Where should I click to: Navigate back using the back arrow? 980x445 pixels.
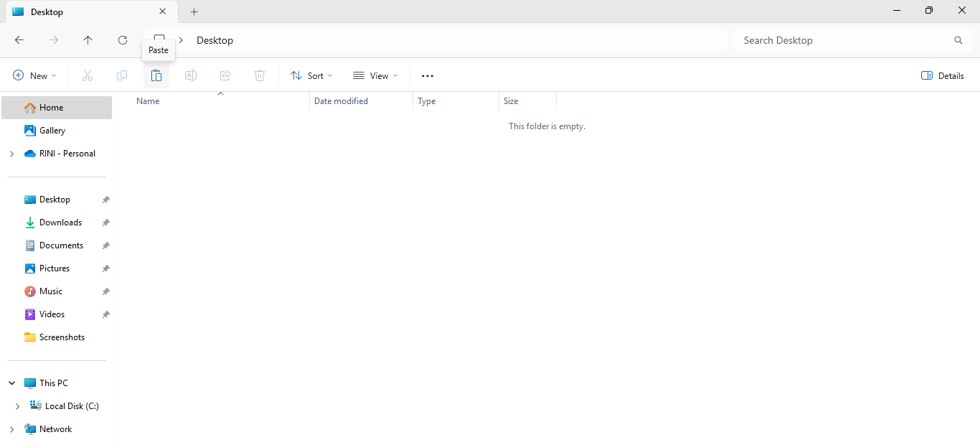[x=19, y=40]
